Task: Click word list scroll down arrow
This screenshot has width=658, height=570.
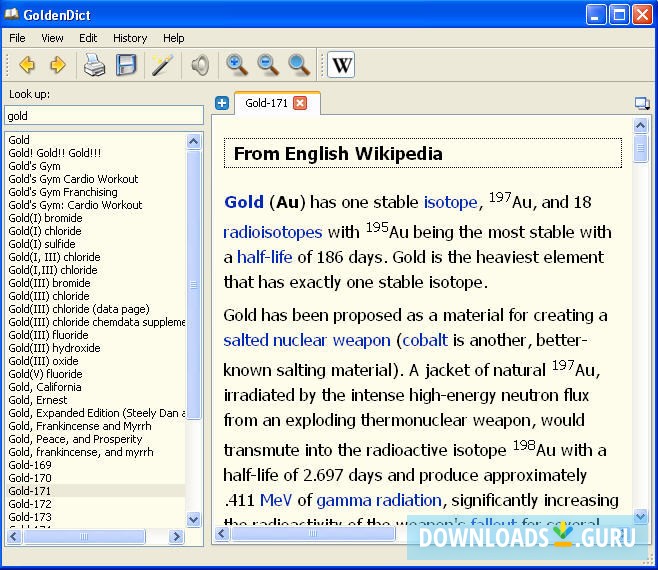Action: (x=193, y=520)
